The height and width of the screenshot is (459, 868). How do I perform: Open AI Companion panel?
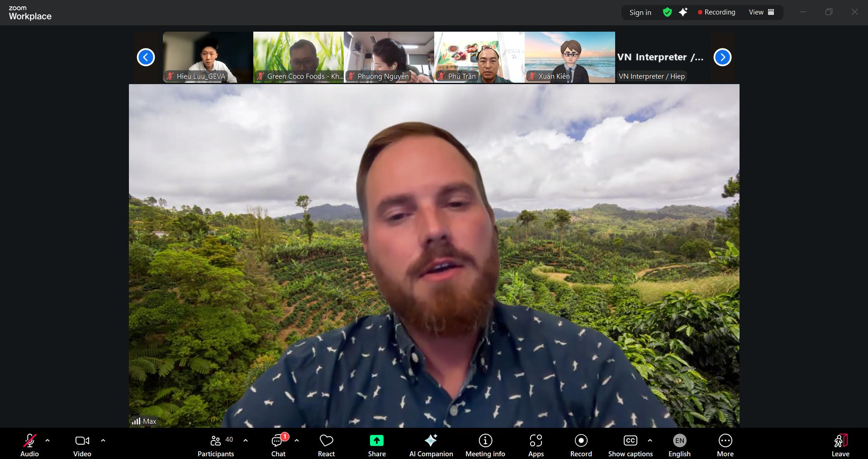(431, 445)
